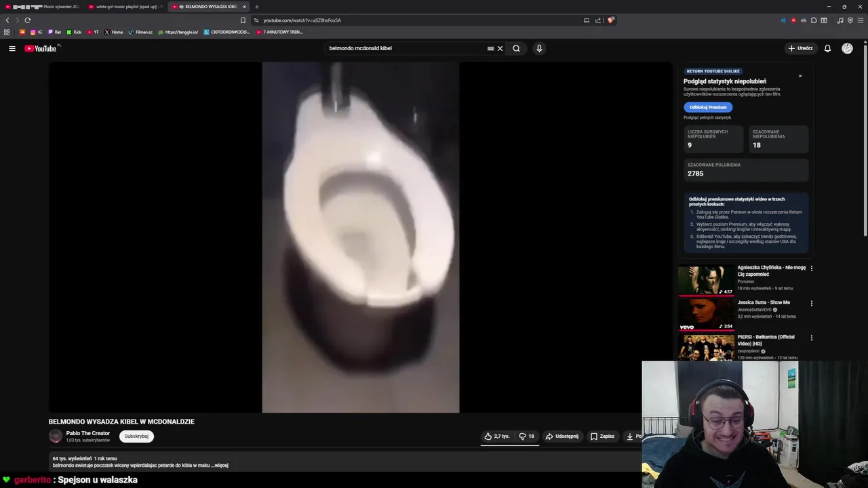Viewport: 868px width, 488px height.
Task: Open the X Home bookmark
Action: coord(114,32)
